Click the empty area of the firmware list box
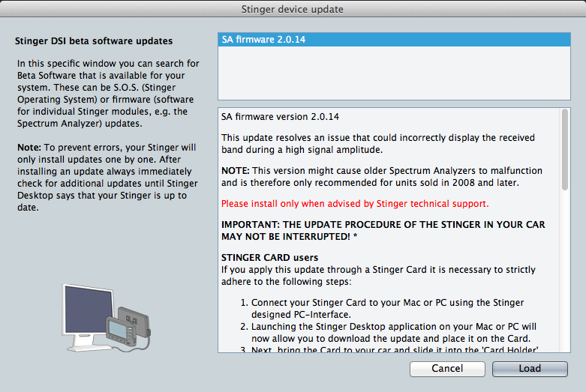Viewport: 586px width, 392px height. (x=394, y=73)
